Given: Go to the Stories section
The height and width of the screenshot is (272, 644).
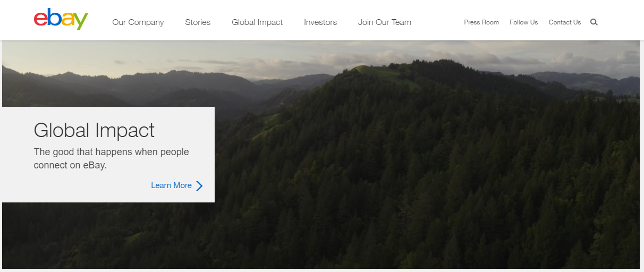Looking at the screenshot, I should [x=198, y=22].
